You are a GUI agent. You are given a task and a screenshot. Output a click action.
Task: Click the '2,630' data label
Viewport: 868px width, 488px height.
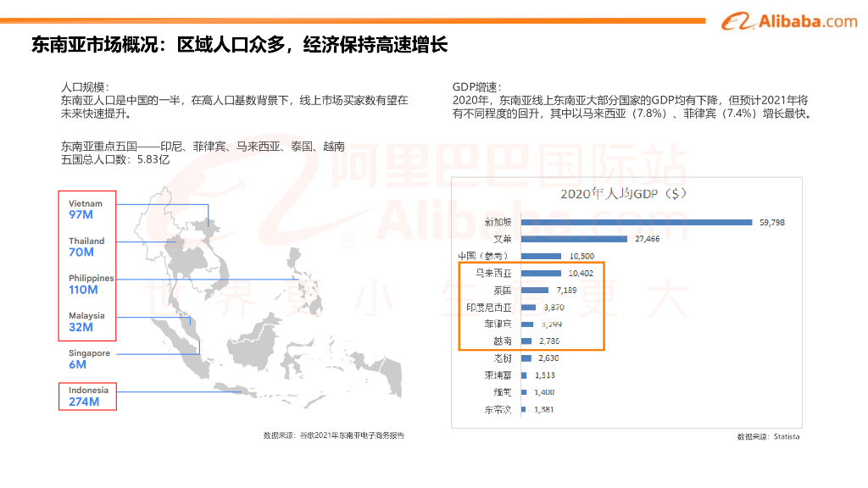click(x=548, y=358)
